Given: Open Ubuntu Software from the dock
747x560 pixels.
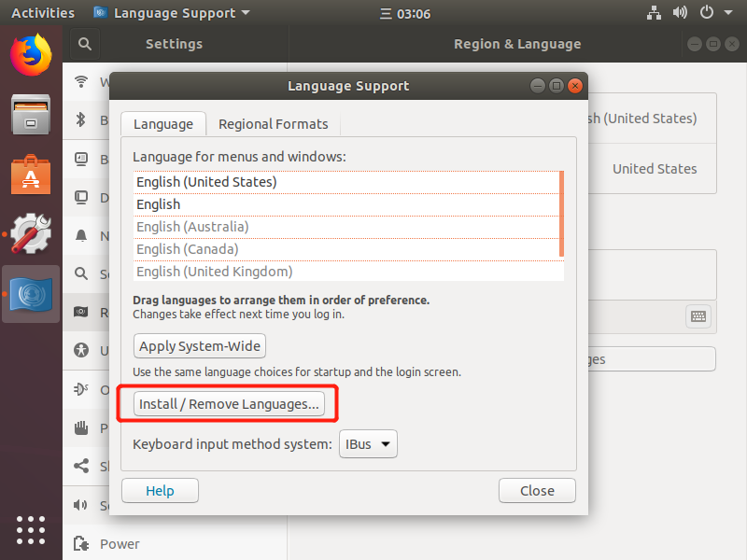Looking at the screenshot, I should (31, 174).
